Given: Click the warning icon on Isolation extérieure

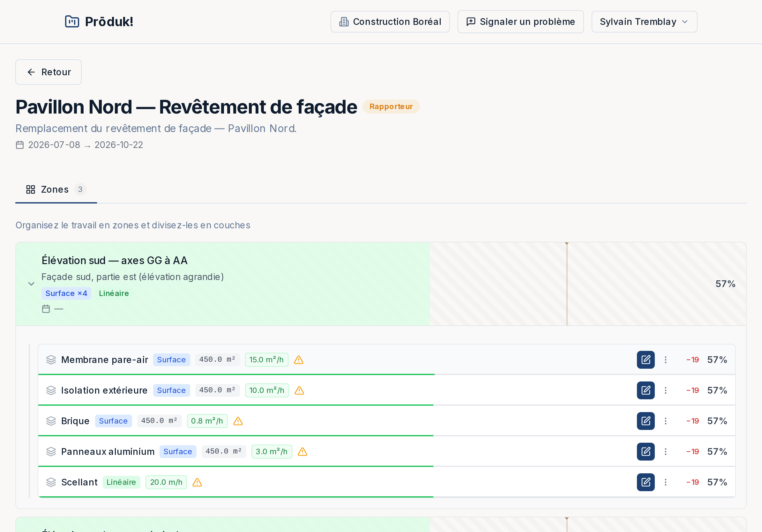Looking at the screenshot, I should click(x=299, y=390).
